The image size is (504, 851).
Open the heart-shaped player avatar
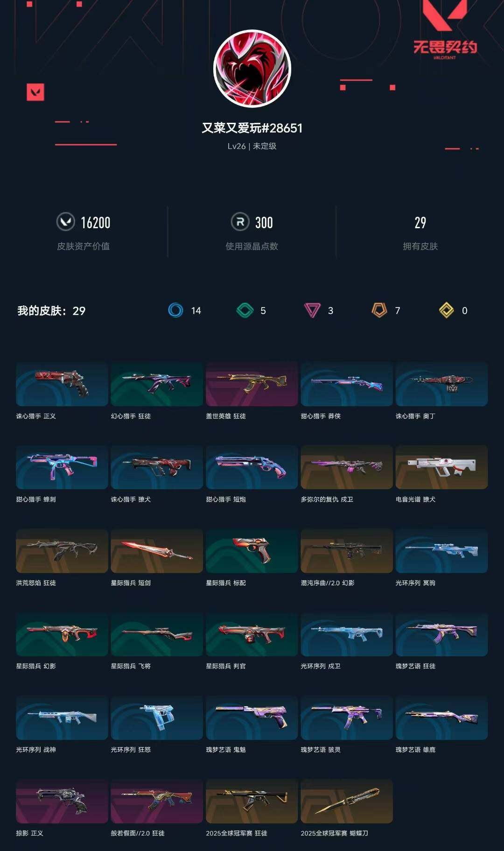click(252, 69)
